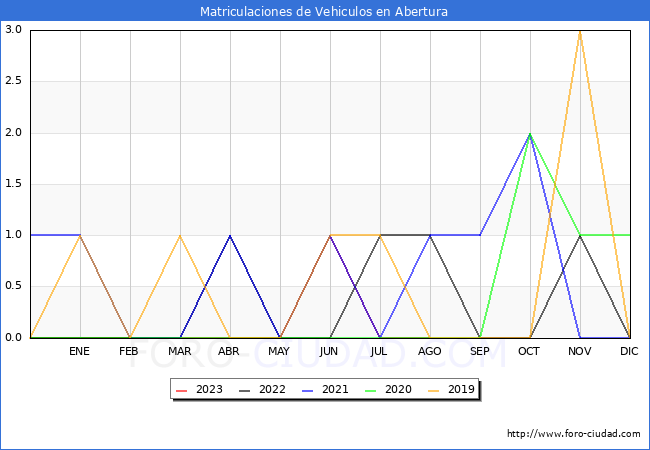650x450 pixels.
Task: Click the 2020 legend label
Action: 398,390
